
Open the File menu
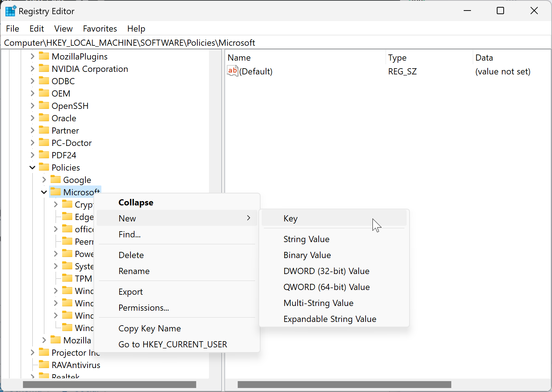pyautogui.click(x=13, y=29)
